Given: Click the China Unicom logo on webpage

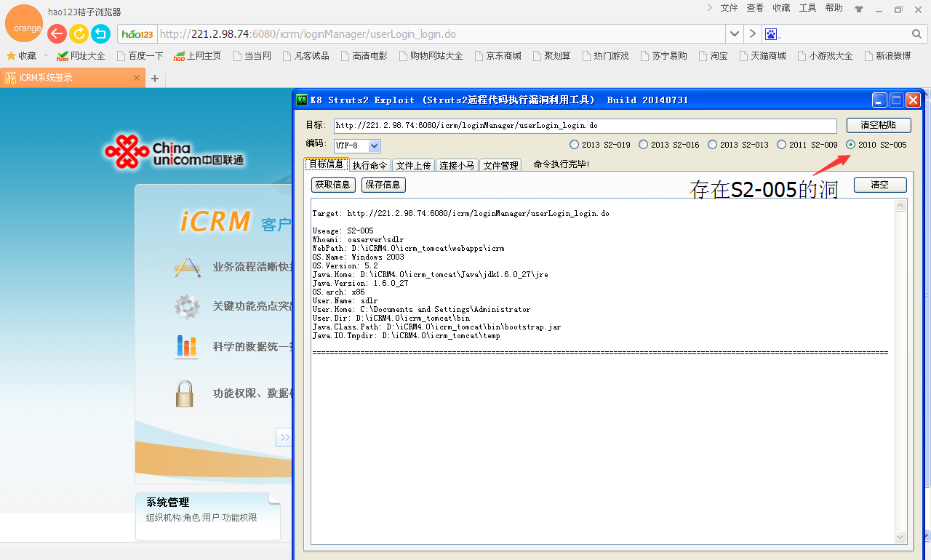Looking at the screenshot, I should tap(175, 151).
